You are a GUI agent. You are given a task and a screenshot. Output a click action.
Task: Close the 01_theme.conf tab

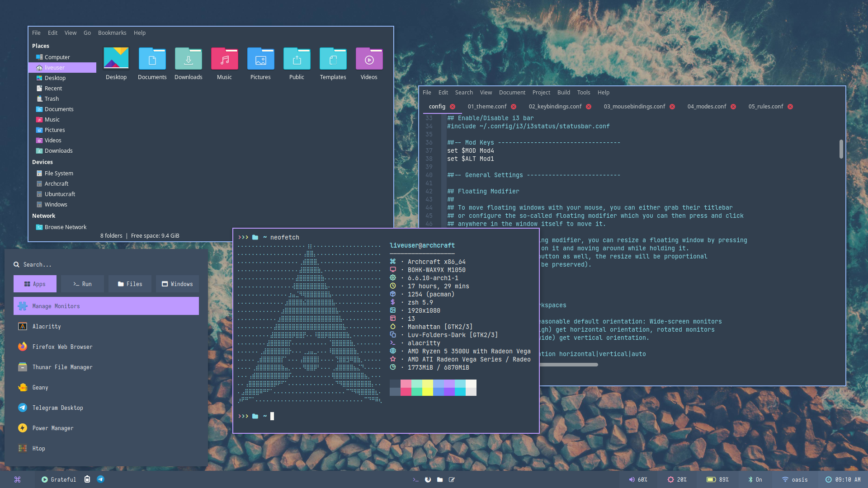514,107
